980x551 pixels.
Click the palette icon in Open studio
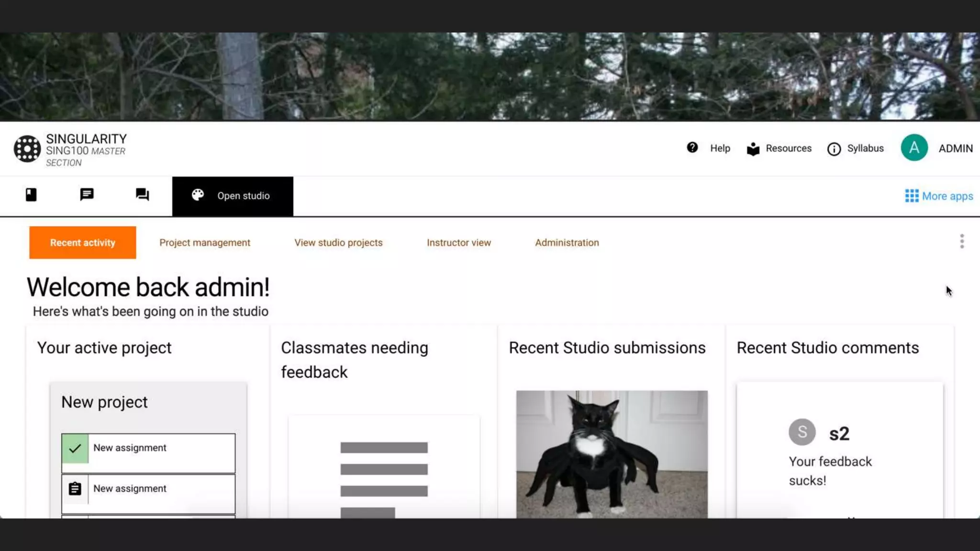click(x=198, y=195)
